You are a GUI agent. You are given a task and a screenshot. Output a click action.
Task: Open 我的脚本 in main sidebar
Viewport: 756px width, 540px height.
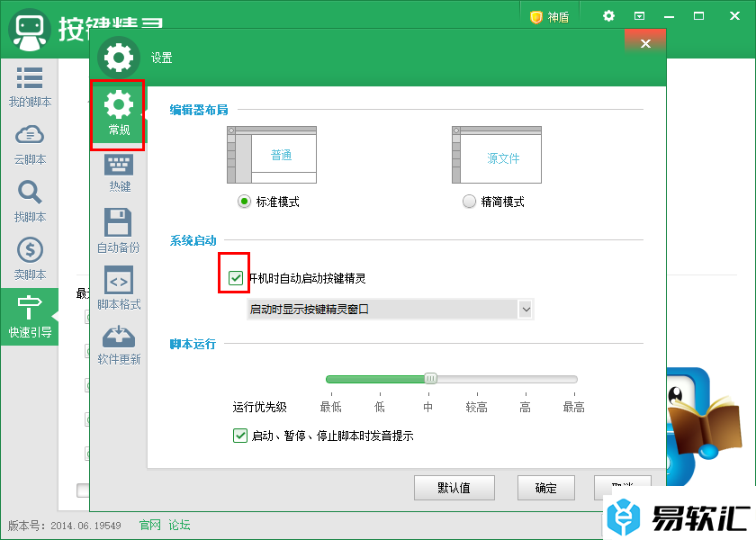[x=30, y=87]
